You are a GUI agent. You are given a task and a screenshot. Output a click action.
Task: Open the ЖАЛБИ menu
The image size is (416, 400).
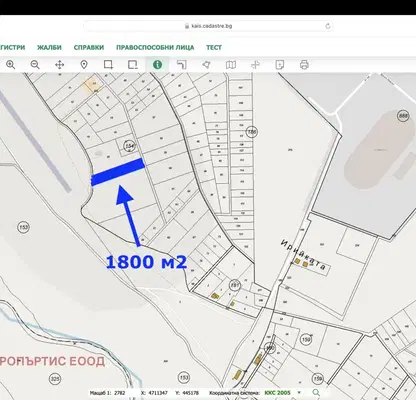(49, 47)
